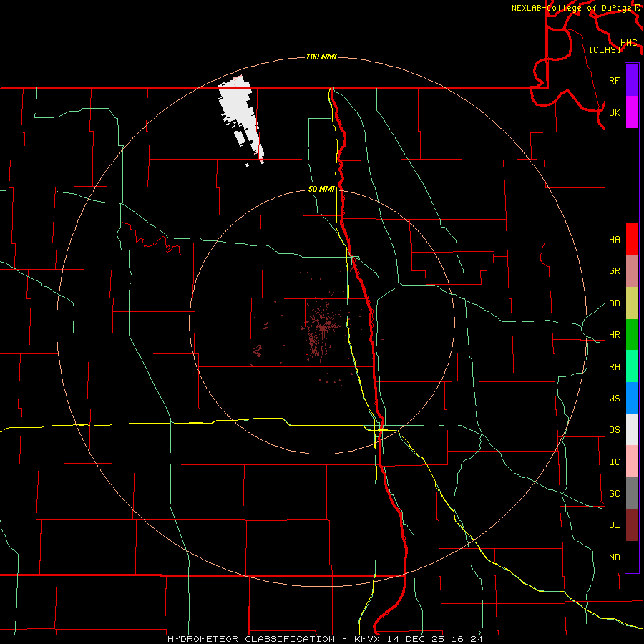Click the '50 NMI' range ring label
Viewport: 644px width, 644px height.
pyautogui.click(x=321, y=189)
